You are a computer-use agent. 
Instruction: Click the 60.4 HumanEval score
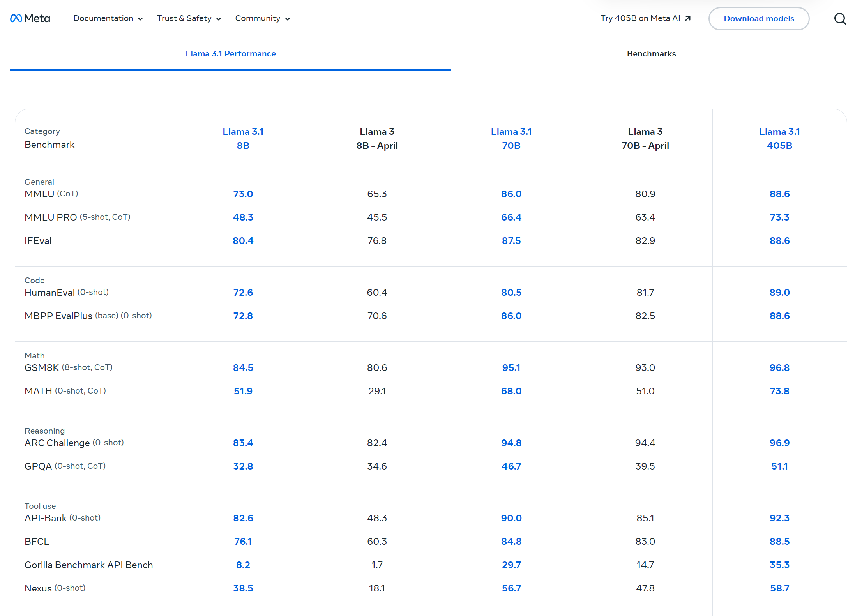pos(377,292)
